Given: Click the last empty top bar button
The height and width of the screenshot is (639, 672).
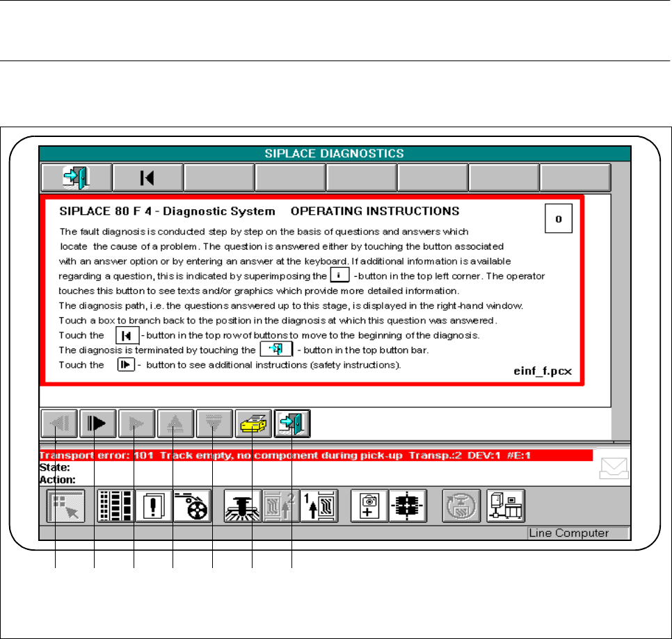Looking at the screenshot, I should [x=575, y=177].
